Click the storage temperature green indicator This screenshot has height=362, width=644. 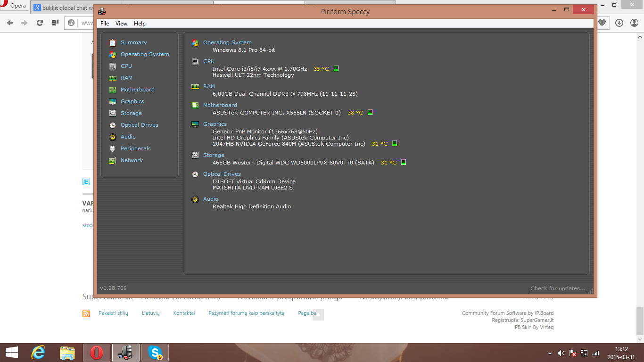403,162
